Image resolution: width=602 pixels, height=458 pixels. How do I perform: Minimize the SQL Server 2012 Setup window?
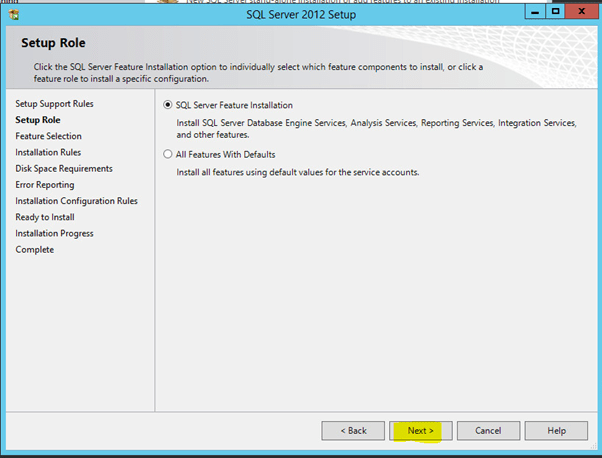pos(526,13)
